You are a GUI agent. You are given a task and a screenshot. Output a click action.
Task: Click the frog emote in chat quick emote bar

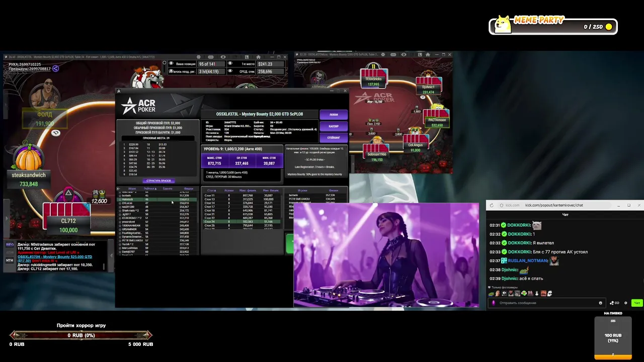[491, 294]
